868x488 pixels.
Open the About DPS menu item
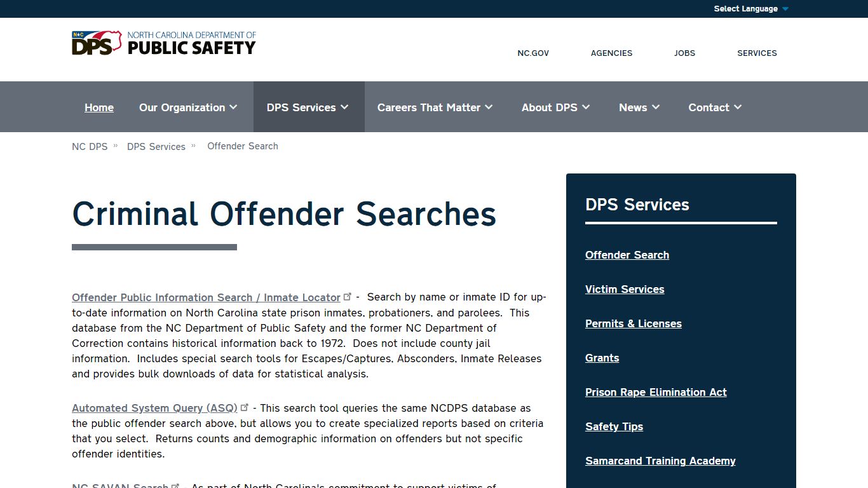pos(550,107)
